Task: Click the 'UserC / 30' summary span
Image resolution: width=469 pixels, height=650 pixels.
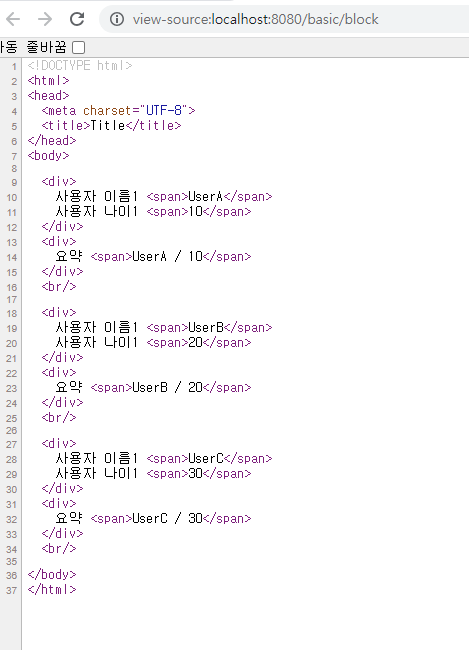Action: [x=171, y=518]
